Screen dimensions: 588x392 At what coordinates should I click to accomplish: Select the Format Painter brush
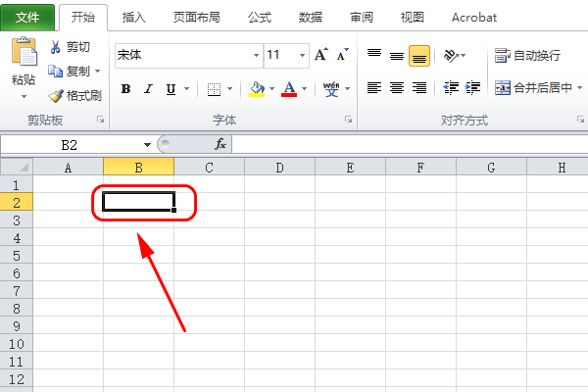click(75, 96)
